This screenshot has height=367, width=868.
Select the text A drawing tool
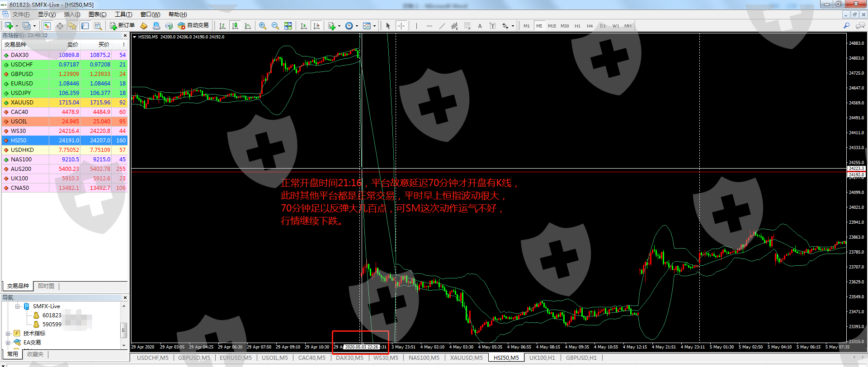pos(480,26)
